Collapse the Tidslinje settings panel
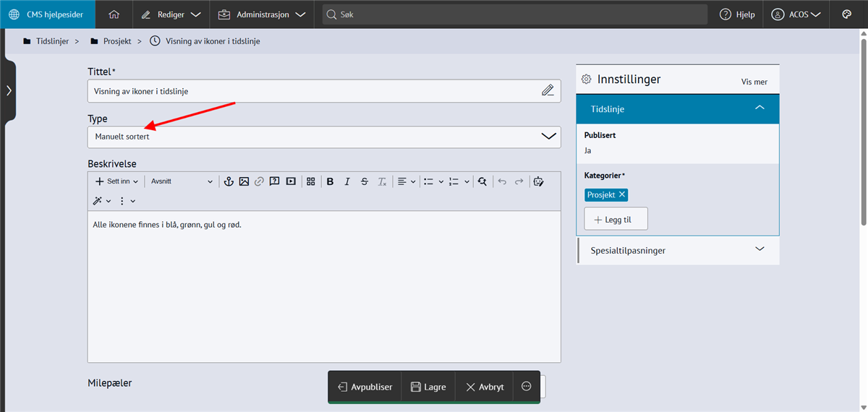 (x=759, y=108)
